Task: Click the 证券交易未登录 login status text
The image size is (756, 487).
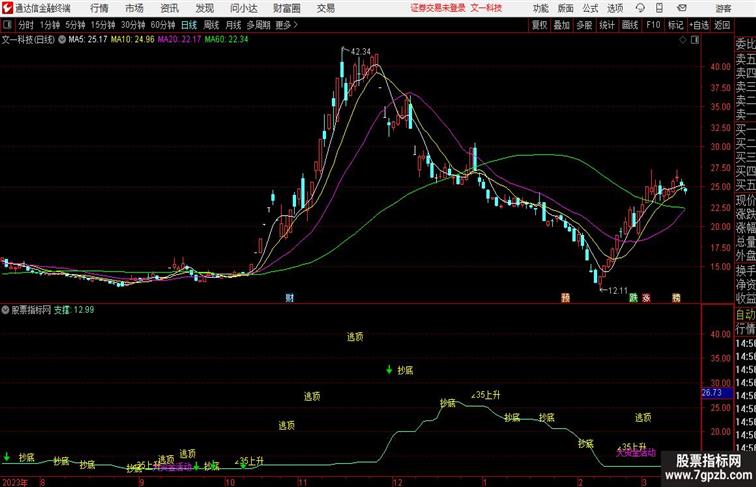Action: click(x=438, y=8)
